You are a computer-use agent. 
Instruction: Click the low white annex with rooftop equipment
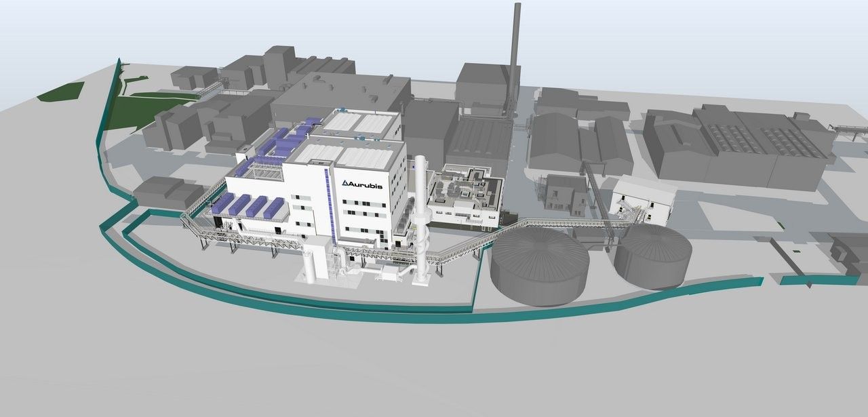click(465, 196)
